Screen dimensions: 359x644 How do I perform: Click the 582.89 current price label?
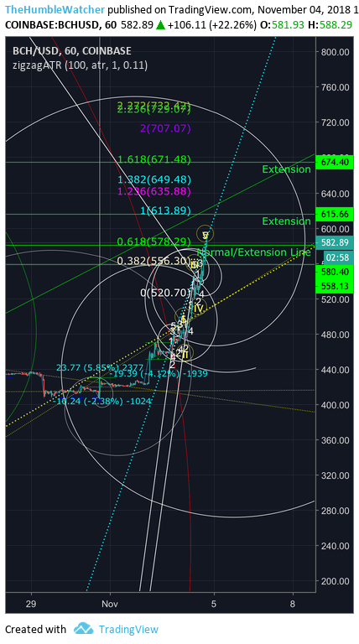pyautogui.click(x=335, y=242)
